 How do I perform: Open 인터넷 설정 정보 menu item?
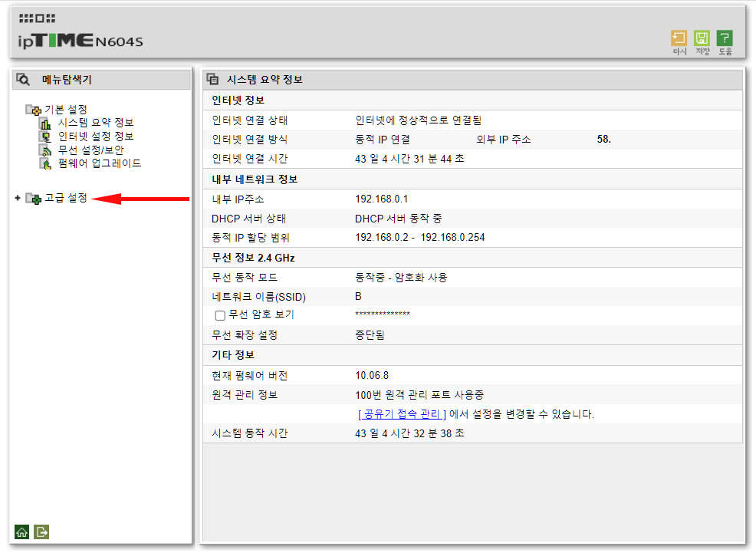coord(96,137)
